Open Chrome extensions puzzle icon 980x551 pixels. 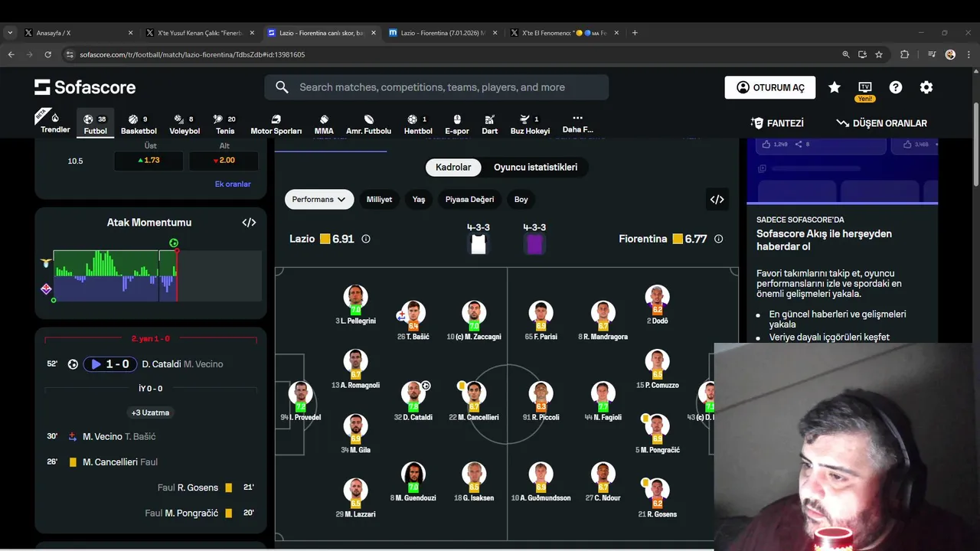905,54
